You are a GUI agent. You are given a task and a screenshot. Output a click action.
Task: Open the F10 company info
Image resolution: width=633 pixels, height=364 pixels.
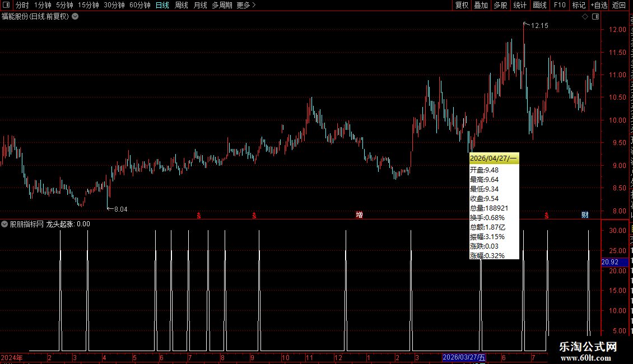(560, 5)
